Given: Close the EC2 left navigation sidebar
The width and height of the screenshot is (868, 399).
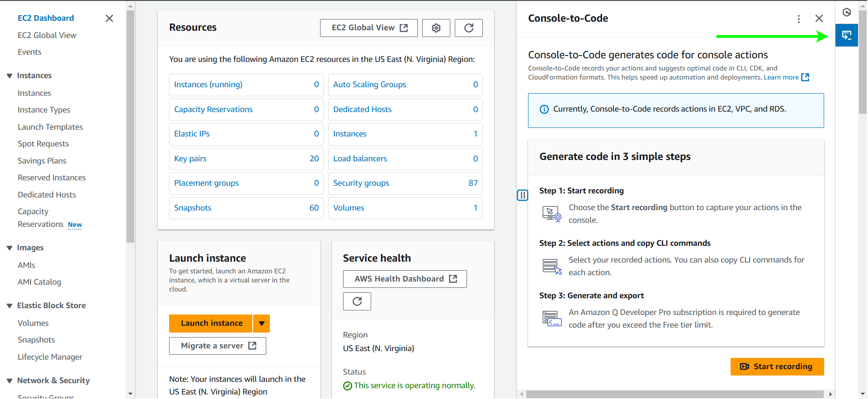Looking at the screenshot, I should click(x=109, y=19).
